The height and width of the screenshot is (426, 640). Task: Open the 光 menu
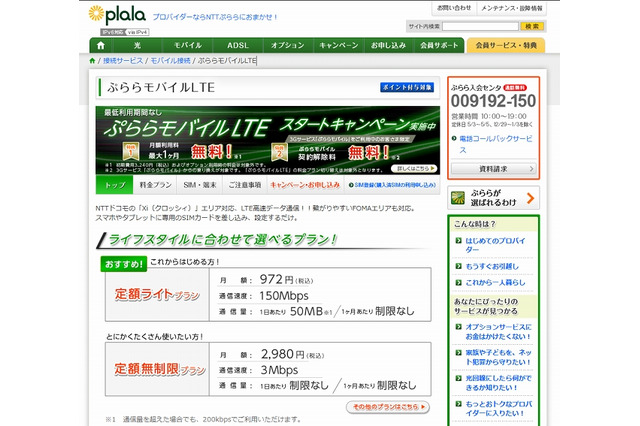pyautogui.click(x=137, y=45)
